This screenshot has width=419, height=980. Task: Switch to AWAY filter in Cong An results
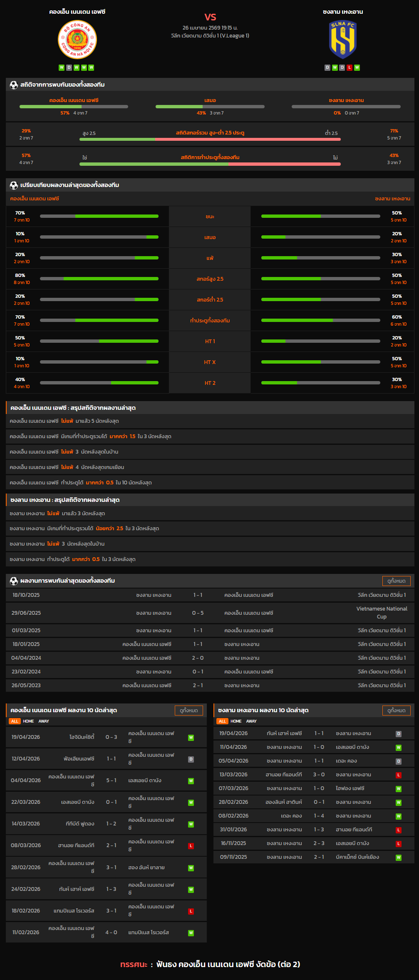click(44, 721)
